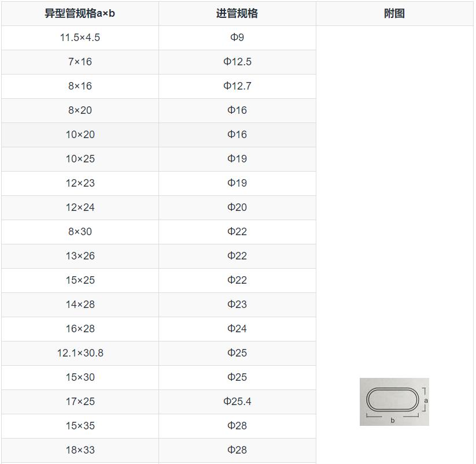
Task: Click the Φ12.7 pipe size entry
Action: coord(237,86)
